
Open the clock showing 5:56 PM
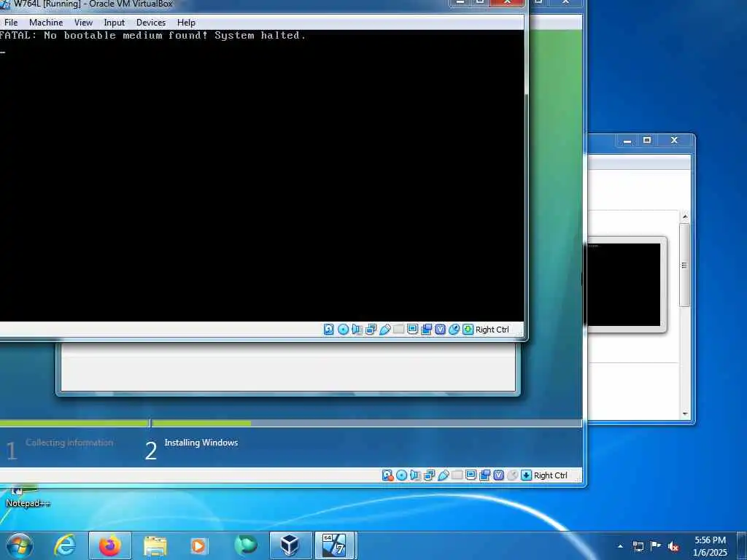click(710, 546)
